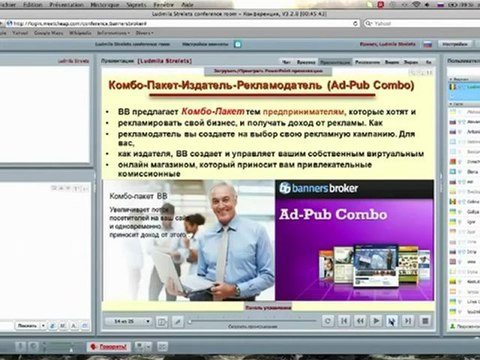Viewport: 480px width, 360px height.
Task: Click the reload icon in address bar
Action: pos(355,24)
